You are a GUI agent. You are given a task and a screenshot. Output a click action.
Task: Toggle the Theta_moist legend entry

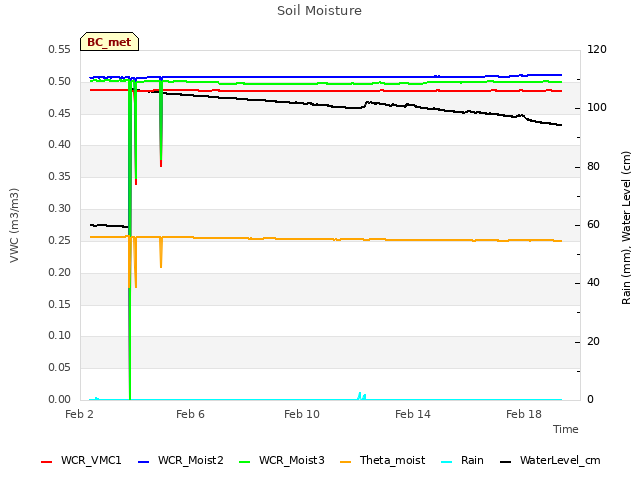[382, 460]
